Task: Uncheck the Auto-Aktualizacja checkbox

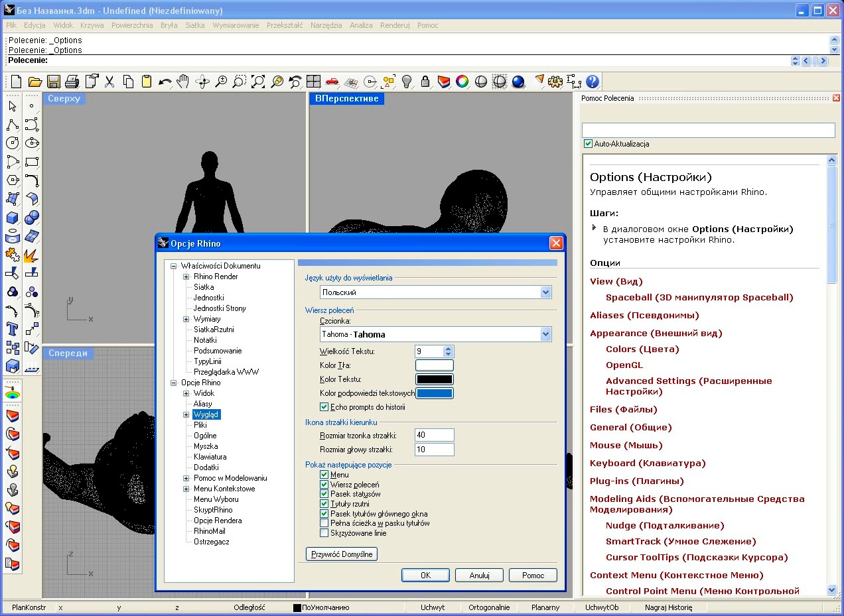Action: 588,144
